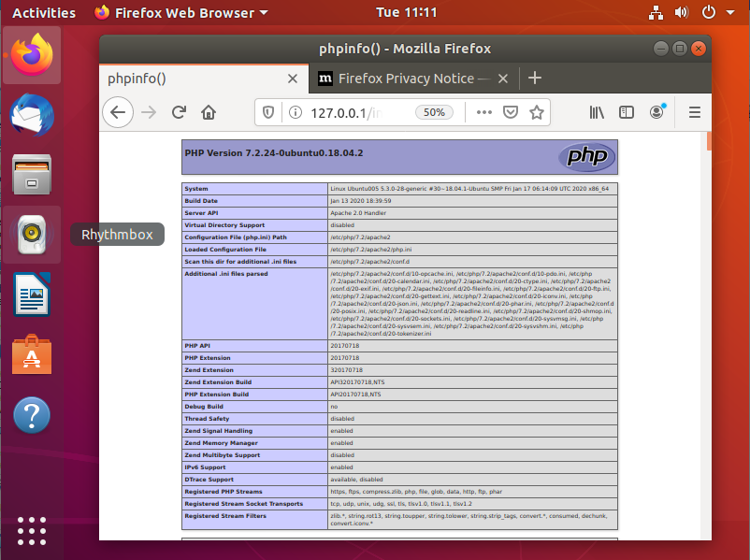Switch to the phpinfo() tab
The width and height of the screenshot is (750, 560).
tap(204, 79)
